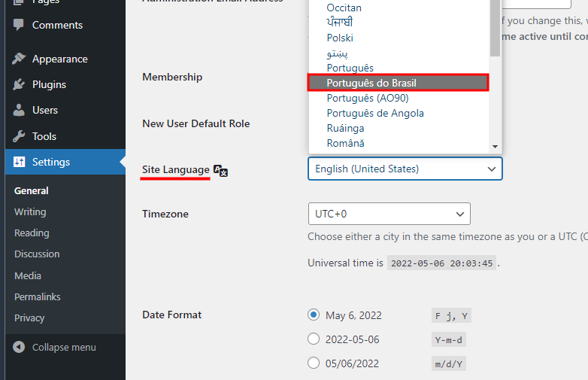
Task: Click the Site Language label
Action: [x=175, y=169]
